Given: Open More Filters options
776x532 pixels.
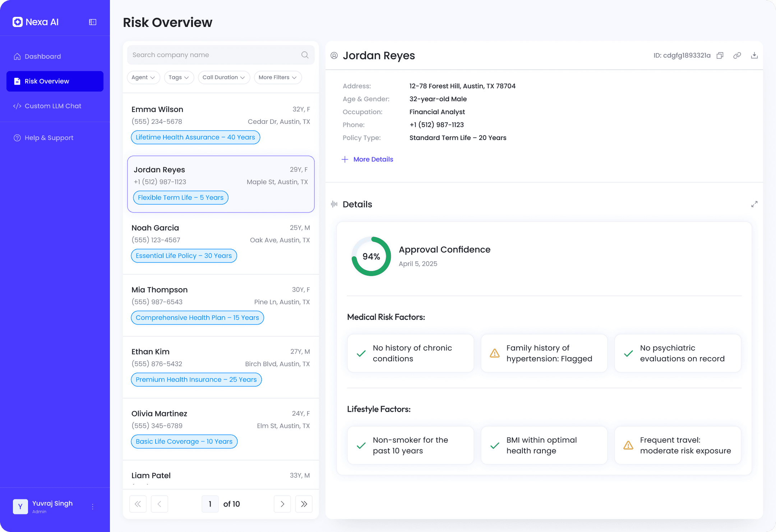Looking at the screenshot, I should (x=277, y=77).
